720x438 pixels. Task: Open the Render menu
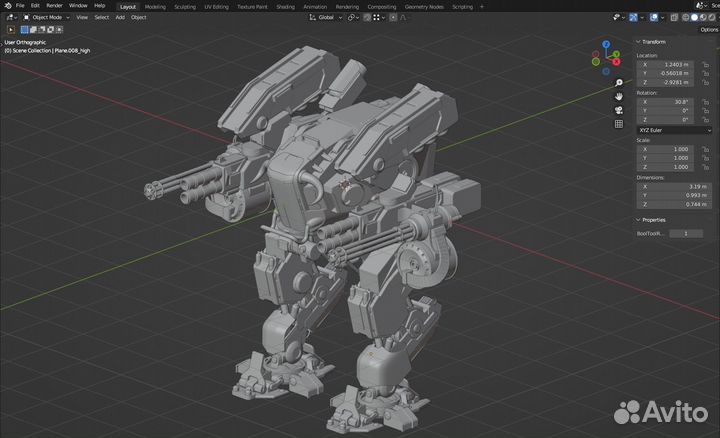pyautogui.click(x=54, y=6)
